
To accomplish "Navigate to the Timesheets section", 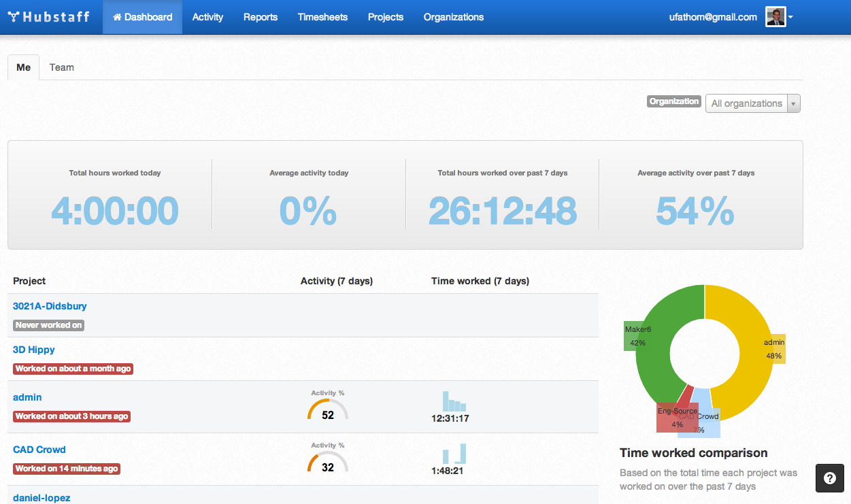I will [322, 17].
